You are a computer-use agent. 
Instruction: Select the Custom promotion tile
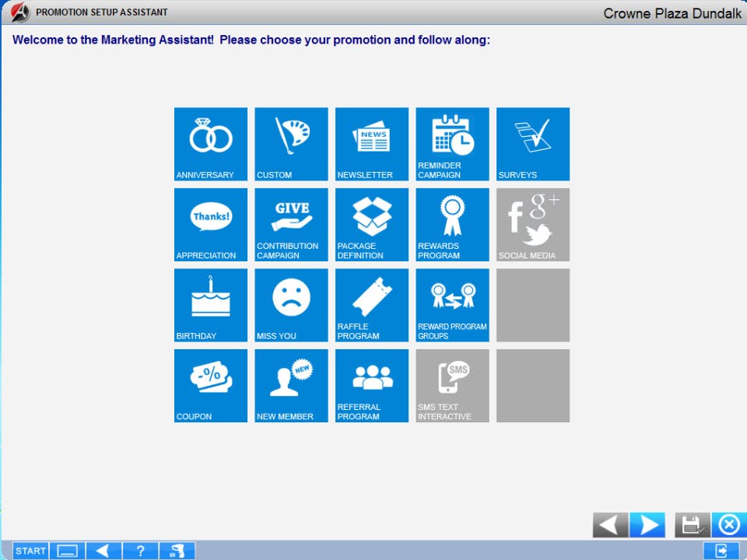click(291, 144)
